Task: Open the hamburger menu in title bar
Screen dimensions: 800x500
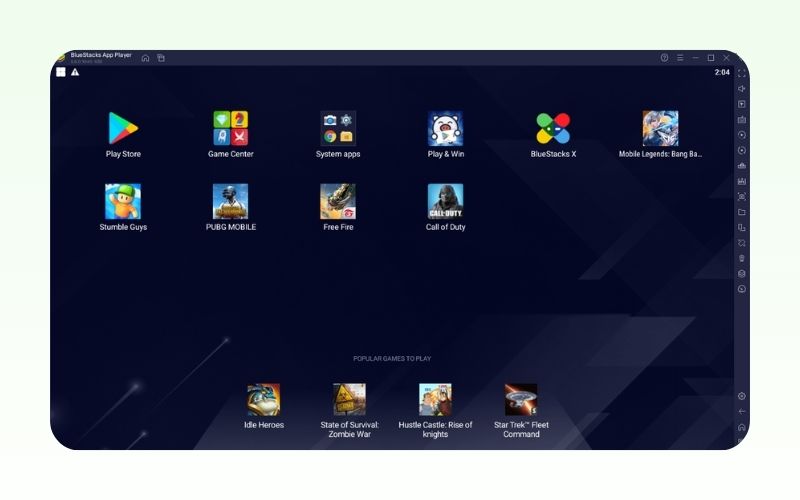Action: (x=680, y=58)
